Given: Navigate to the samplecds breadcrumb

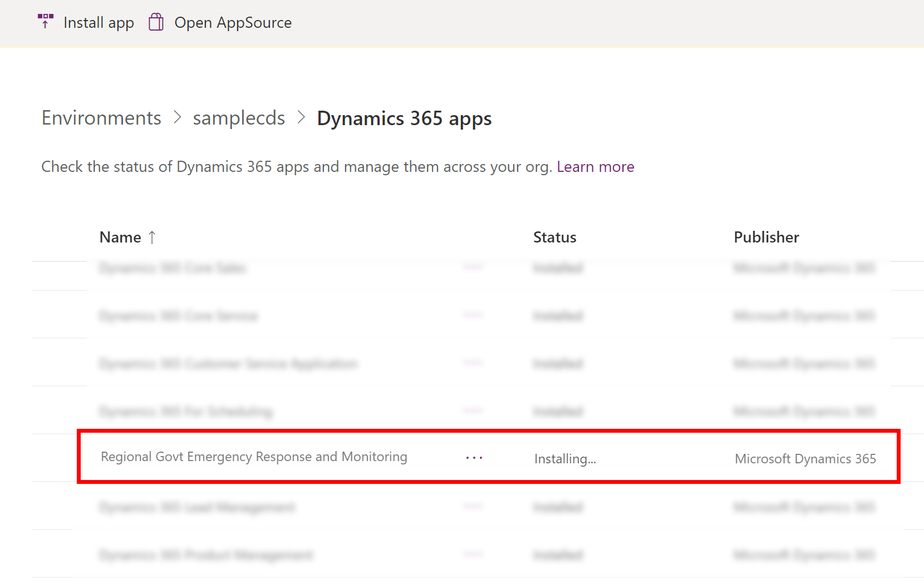Looking at the screenshot, I should 239,118.
